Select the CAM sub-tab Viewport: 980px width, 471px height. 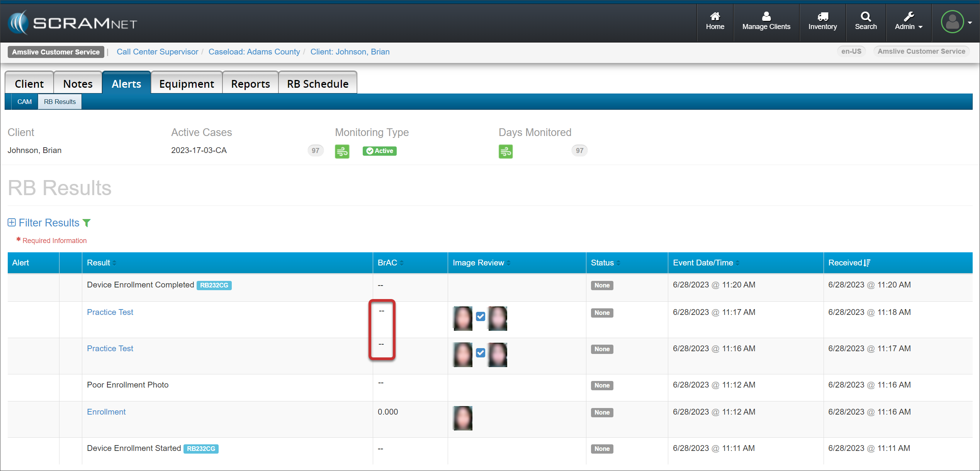pyautogui.click(x=24, y=102)
